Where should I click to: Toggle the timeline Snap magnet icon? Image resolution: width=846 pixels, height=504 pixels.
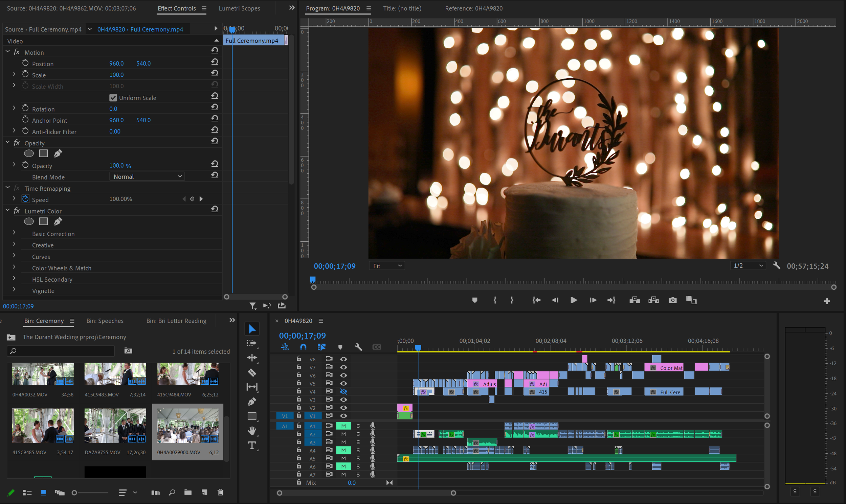click(303, 347)
